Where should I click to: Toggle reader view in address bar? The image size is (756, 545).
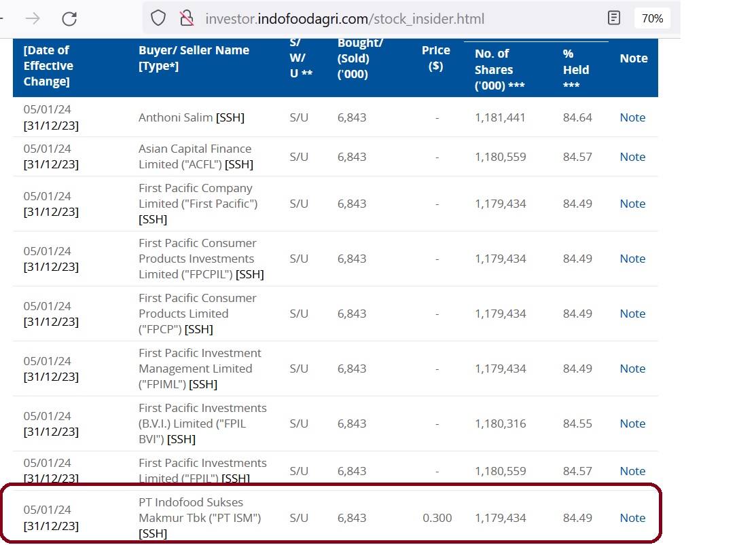pos(614,18)
